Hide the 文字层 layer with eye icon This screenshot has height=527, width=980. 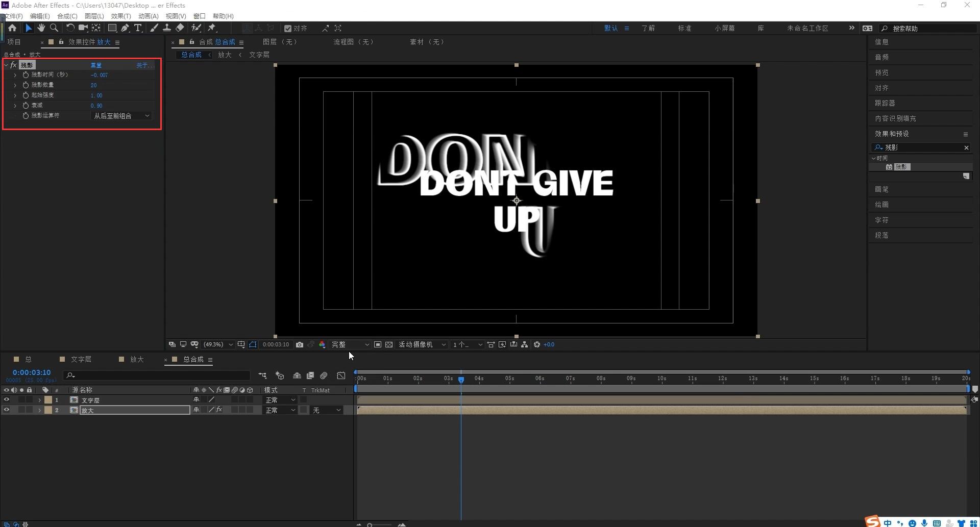point(7,400)
